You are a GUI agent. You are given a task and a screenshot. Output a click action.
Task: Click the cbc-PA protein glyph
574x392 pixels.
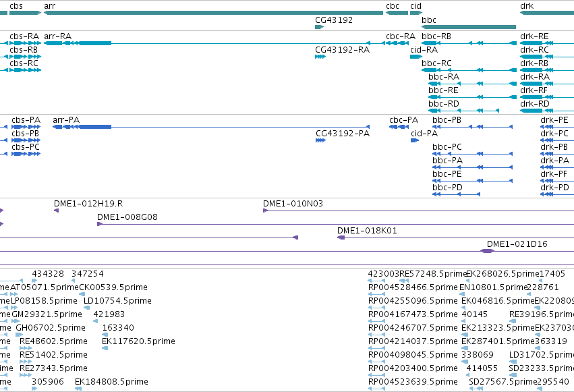399,127
